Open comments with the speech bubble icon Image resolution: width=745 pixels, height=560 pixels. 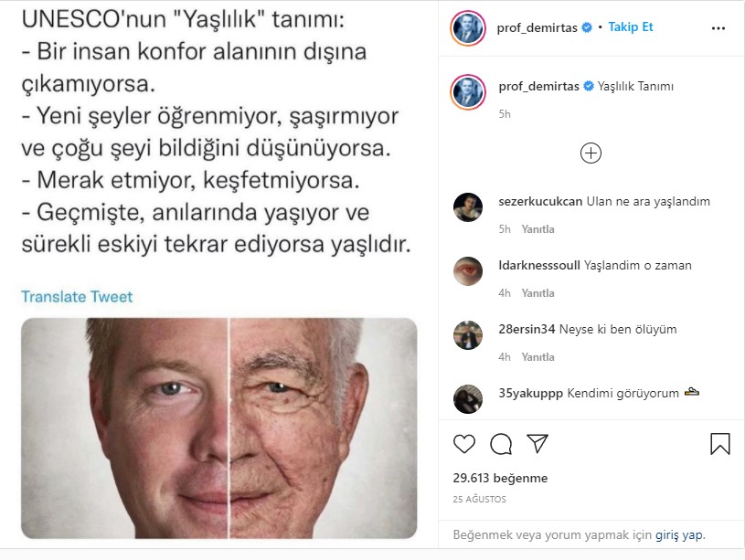point(501,444)
